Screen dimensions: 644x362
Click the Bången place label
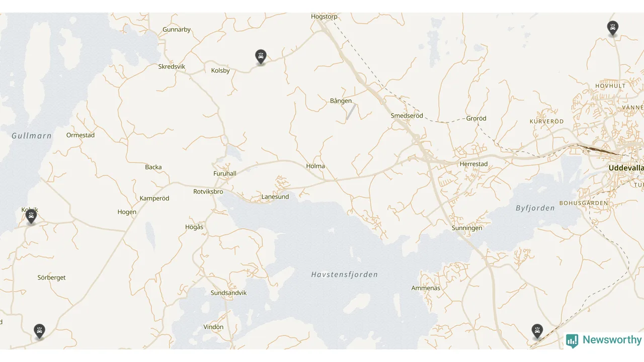[x=341, y=101]
